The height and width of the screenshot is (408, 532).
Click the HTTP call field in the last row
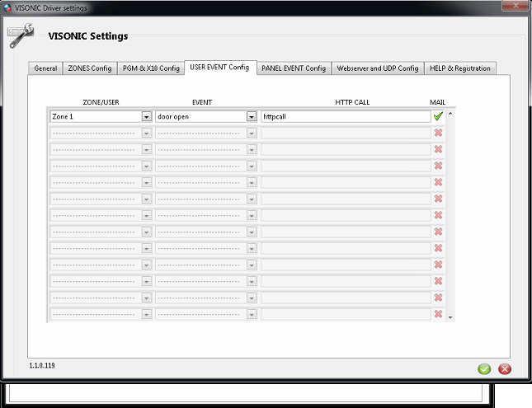(x=346, y=314)
